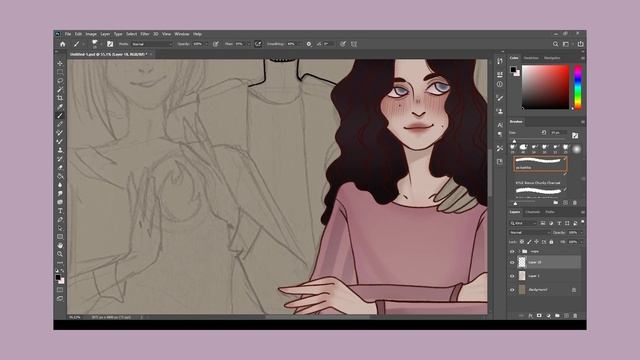Toggle airbrush-style build-up in options bar

click(258, 44)
